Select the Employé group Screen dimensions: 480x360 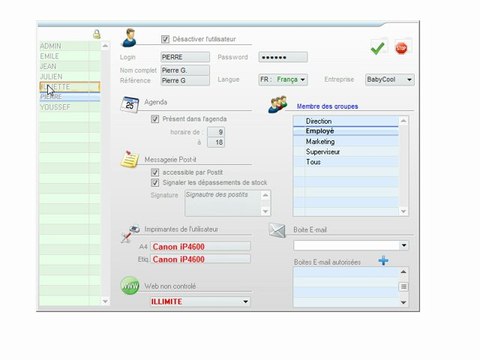pyautogui.click(x=346, y=131)
